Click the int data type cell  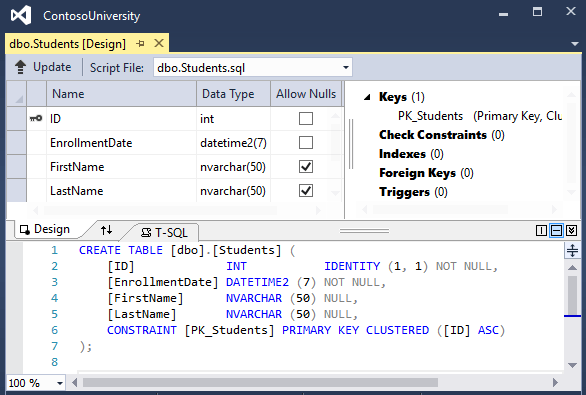tap(233, 119)
